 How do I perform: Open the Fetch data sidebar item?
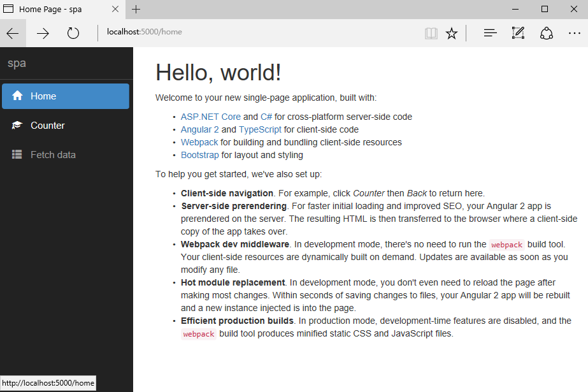pyautogui.click(x=66, y=154)
